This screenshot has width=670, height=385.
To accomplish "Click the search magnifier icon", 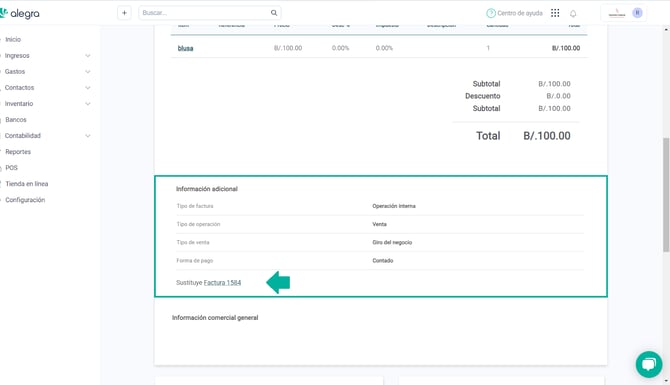I will point(274,13).
